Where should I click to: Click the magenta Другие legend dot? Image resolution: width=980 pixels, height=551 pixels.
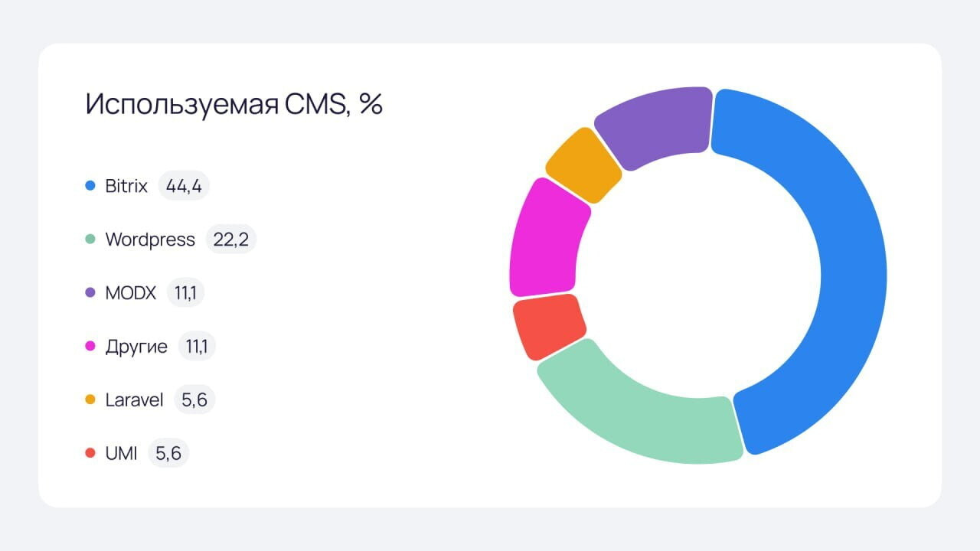point(90,347)
